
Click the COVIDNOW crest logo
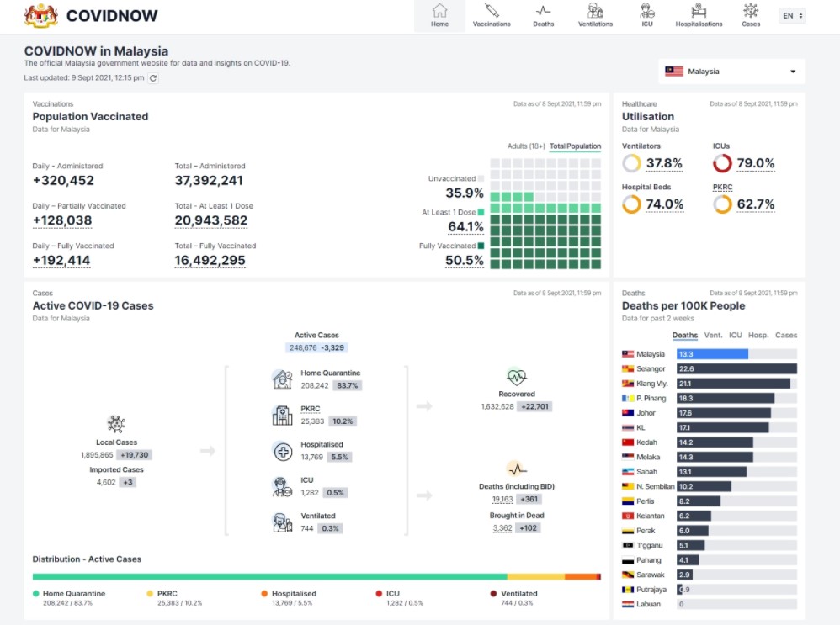point(41,15)
